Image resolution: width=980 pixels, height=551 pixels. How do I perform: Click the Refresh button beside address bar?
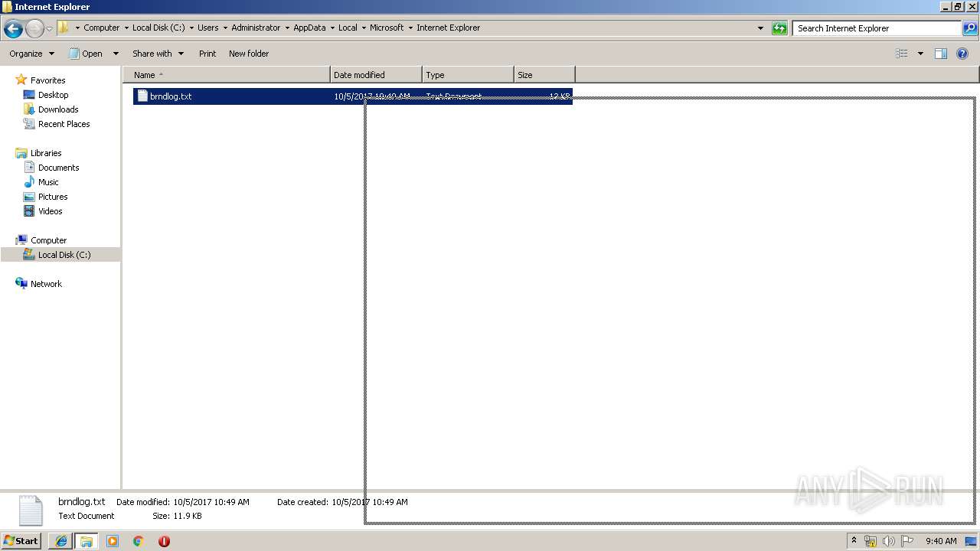[x=779, y=28]
